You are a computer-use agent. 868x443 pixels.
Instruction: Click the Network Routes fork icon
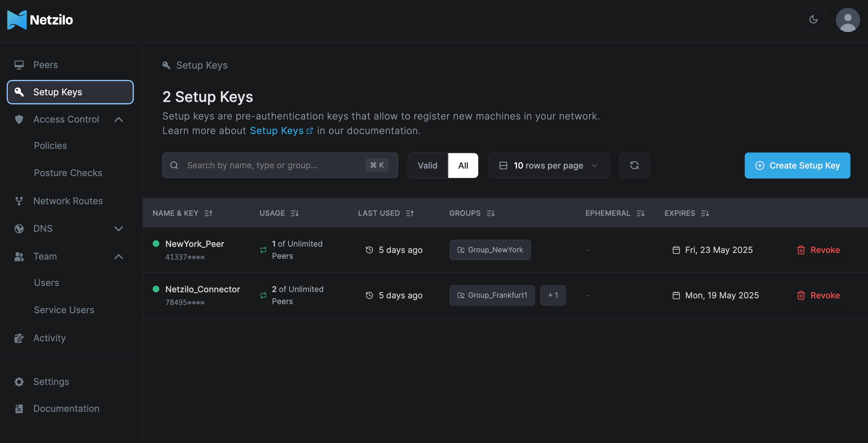tap(19, 201)
